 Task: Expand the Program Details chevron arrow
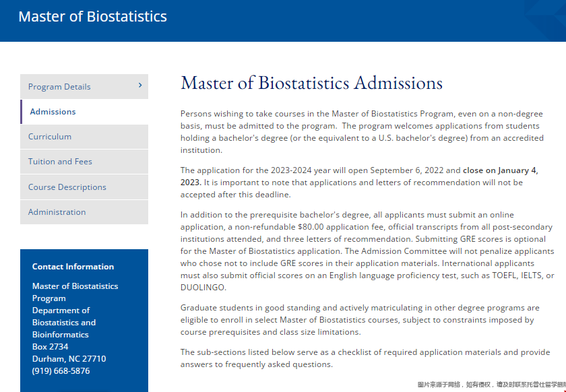[140, 86]
